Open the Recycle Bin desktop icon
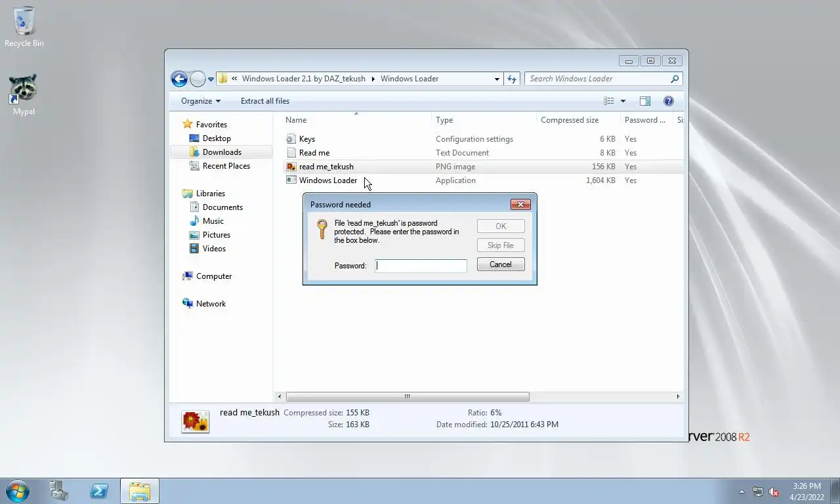 pos(24,27)
